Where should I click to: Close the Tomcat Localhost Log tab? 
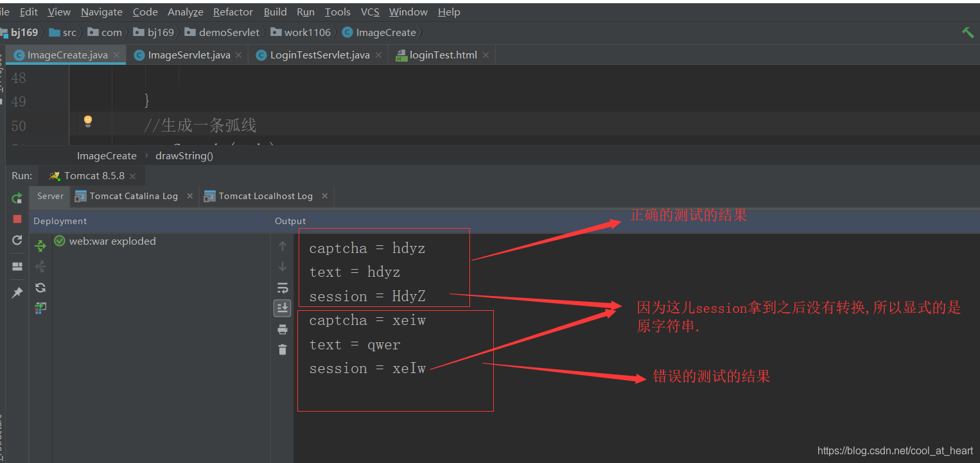(x=324, y=196)
